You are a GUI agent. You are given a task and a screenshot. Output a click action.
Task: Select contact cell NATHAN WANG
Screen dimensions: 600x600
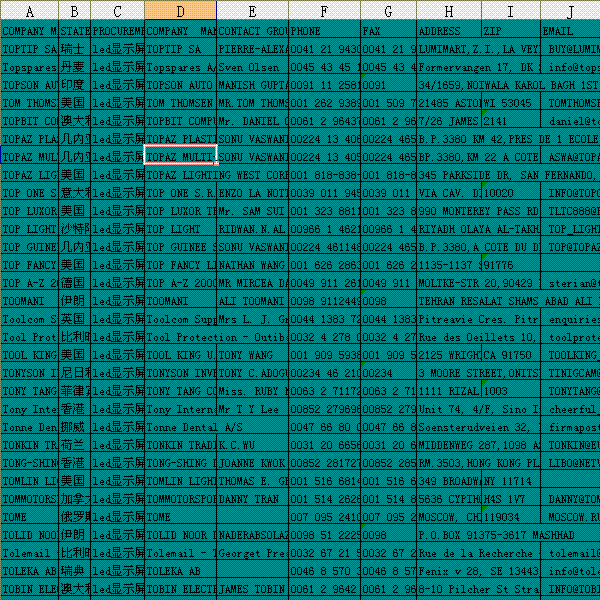pos(253,265)
